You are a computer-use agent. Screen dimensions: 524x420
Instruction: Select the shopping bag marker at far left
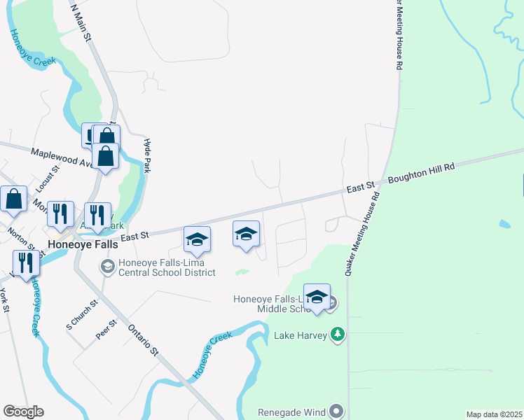pos(13,200)
